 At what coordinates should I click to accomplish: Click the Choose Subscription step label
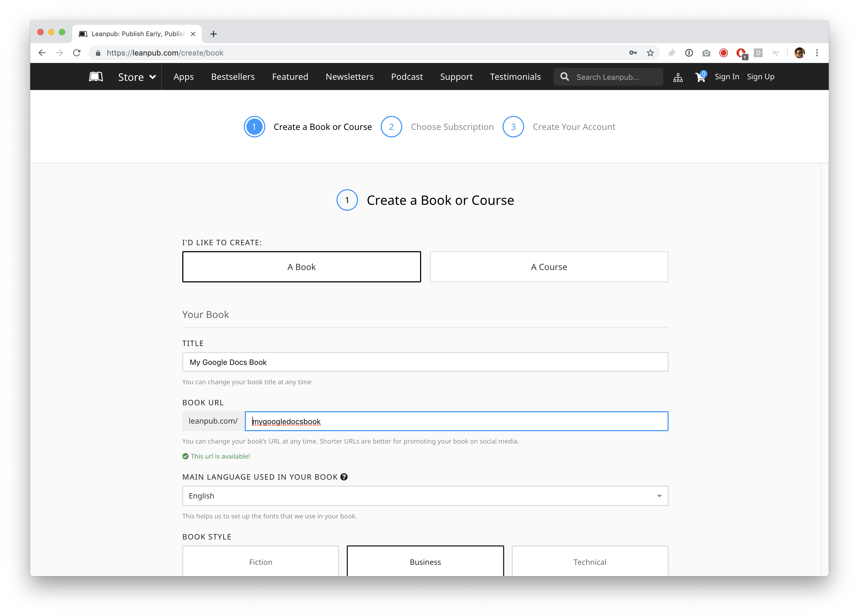452,127
